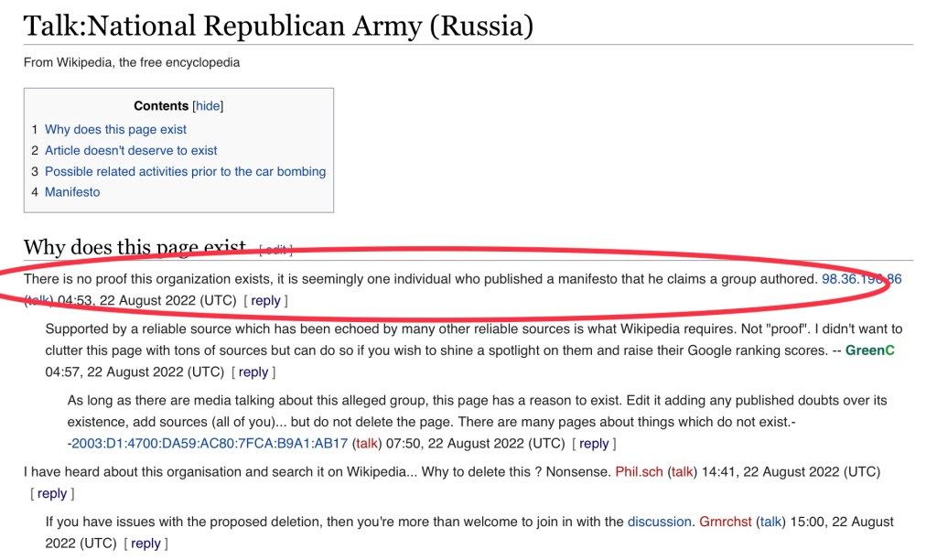
Task: Hide the Contents box
Action: click(x=208, y=106)
